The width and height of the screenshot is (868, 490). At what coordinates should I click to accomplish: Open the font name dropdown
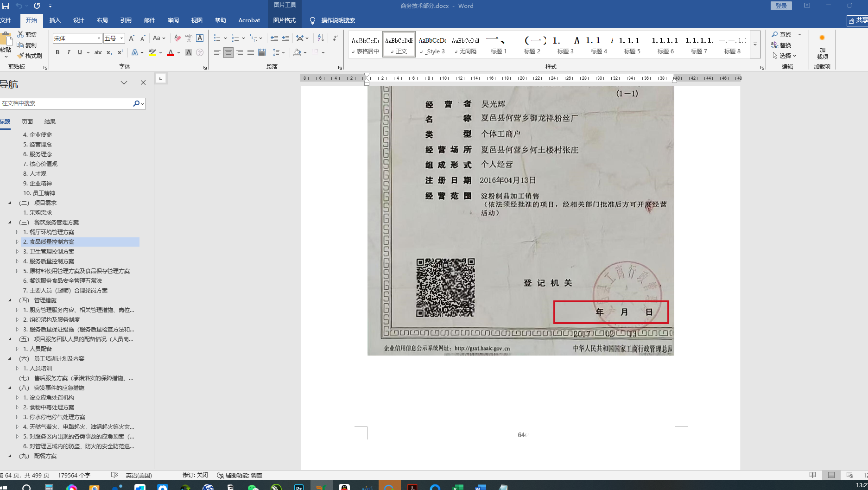99,38
